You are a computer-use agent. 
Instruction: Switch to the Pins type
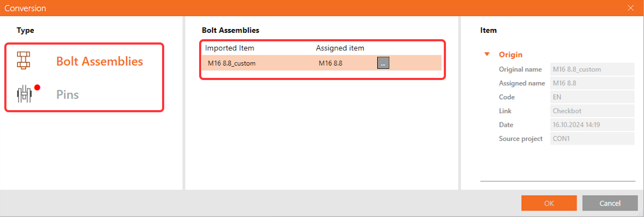point(68,95)
